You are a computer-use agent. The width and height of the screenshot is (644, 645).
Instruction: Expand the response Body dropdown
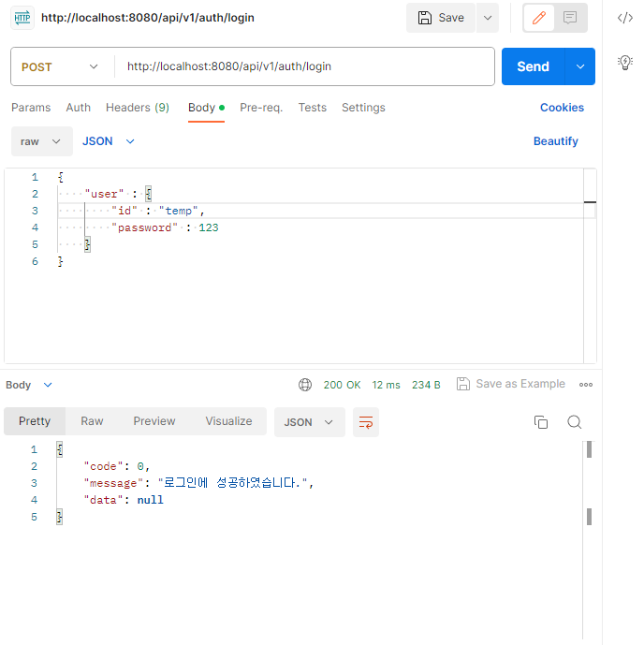(29, 385)
